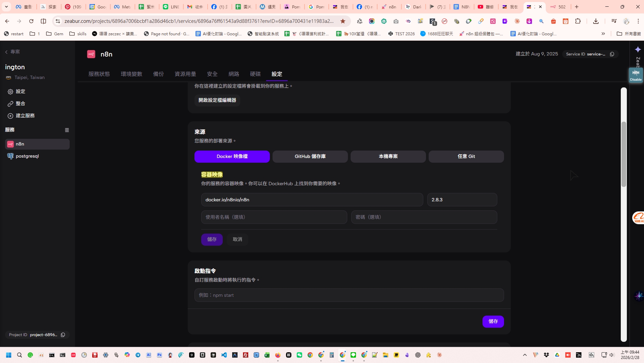Viewport: 644px width, 363px height.
Task: Switch to the 502 browser tab
Action: 559,7
